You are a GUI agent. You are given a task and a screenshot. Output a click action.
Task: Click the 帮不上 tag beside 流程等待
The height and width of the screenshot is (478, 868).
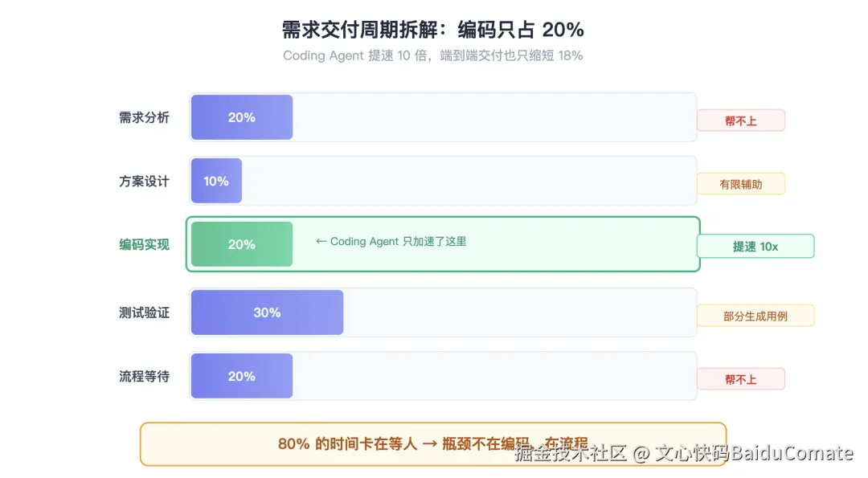pos(741,379)
